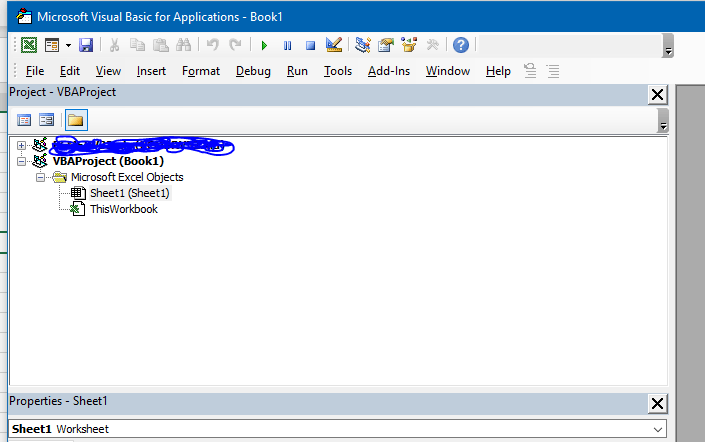Run the macro with the green play button
The width and height of the screenshot is (705, 442).
click(x=264, y=45)
